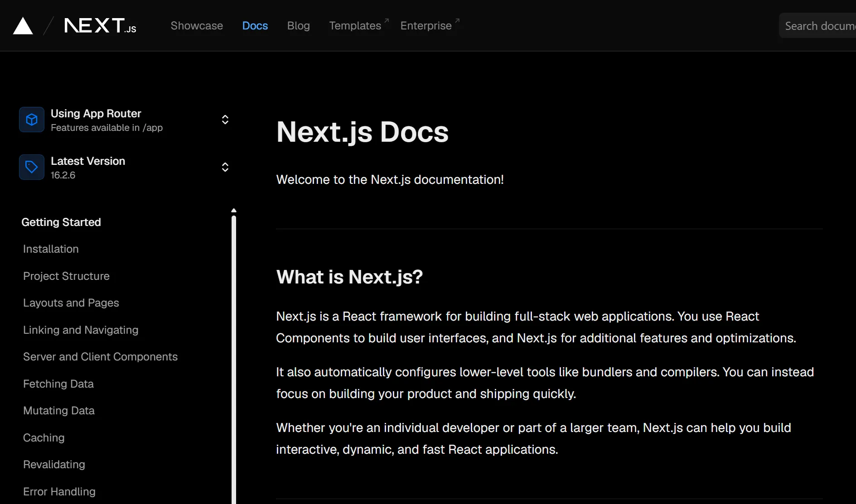The image size is (856, 504).
Task: Open the Next.js logo home link
Action: pyautogui.click(x=100, y=26)
